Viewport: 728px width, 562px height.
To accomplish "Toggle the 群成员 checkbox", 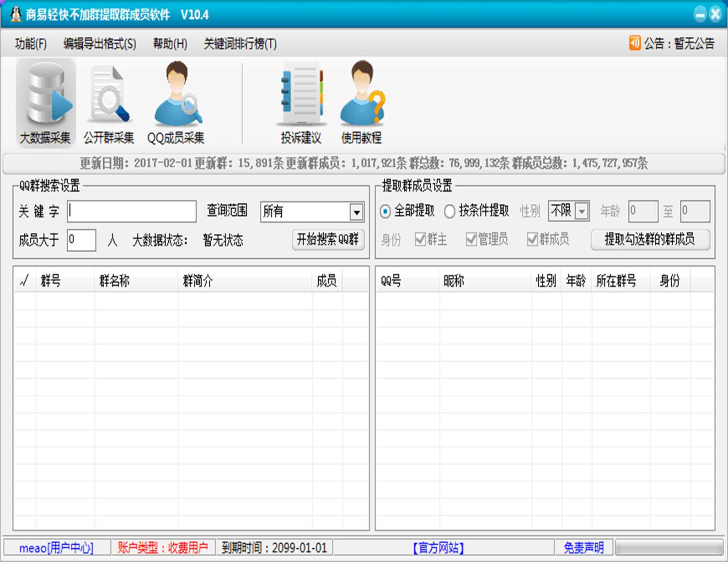I will [x=532, y=239].
